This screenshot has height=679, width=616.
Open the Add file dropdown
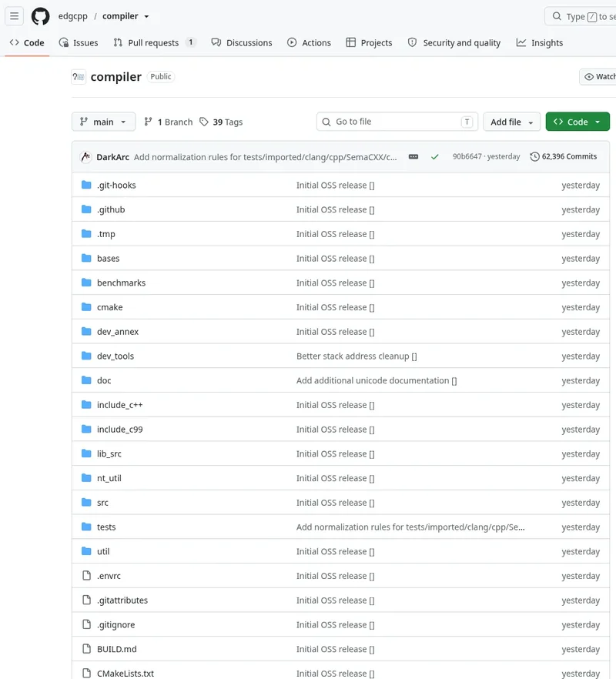pos(511,122)
